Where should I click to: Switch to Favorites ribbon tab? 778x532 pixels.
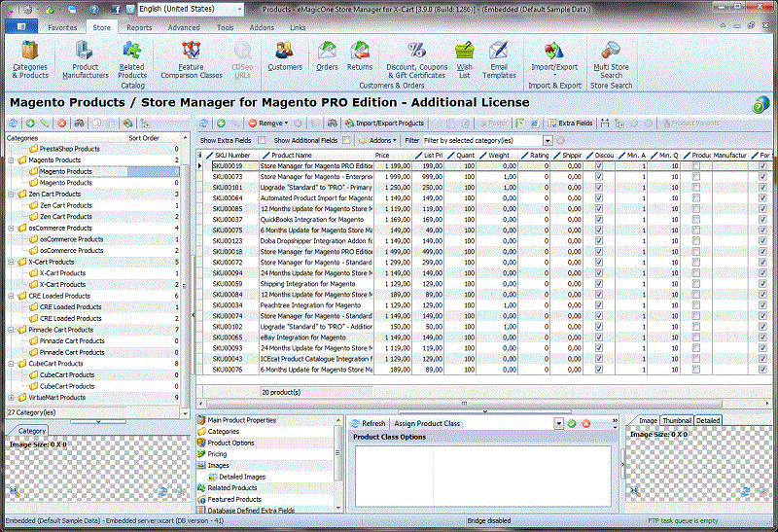(62, 28)
